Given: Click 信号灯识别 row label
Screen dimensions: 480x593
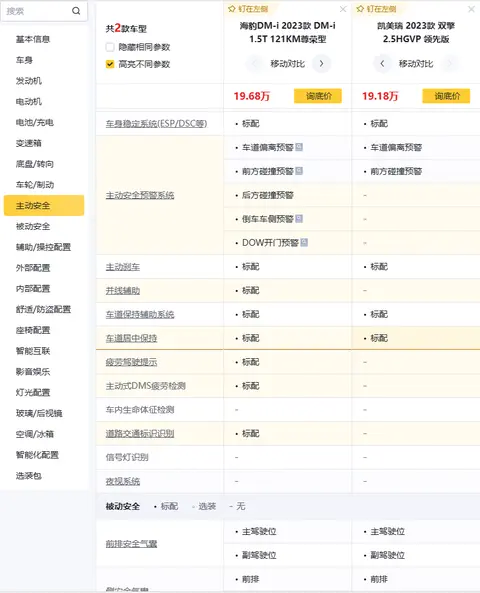Looking at the screenshot, I should pos(127,457).
